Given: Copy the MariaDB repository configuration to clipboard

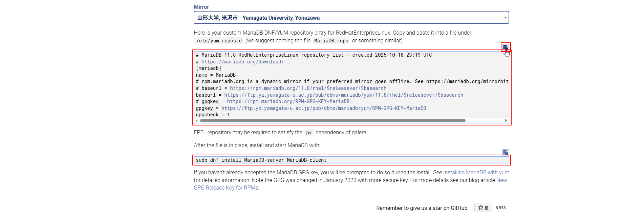Looking at the screenshot, I should pyautogui.click(x=505, y=47).
